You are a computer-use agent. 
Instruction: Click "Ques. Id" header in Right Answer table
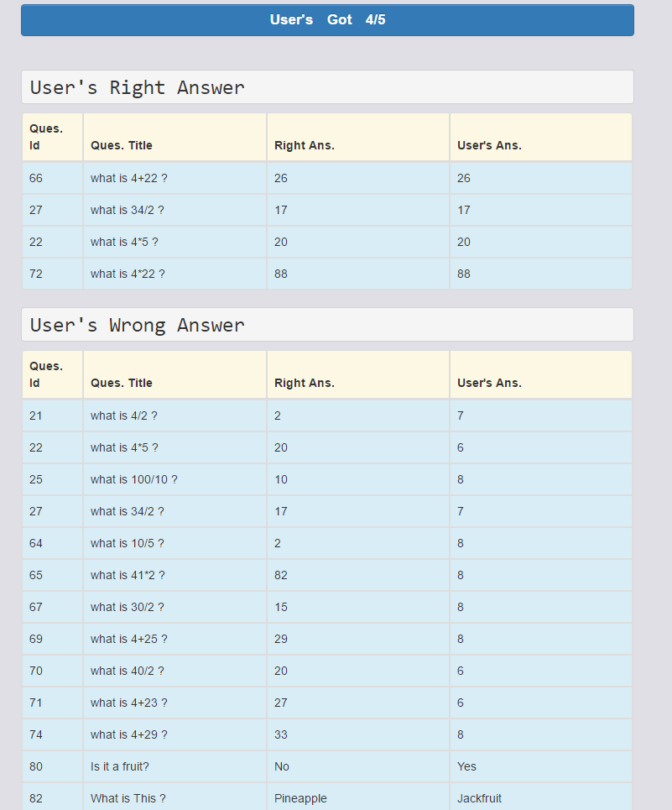click(x=46, y=137)
